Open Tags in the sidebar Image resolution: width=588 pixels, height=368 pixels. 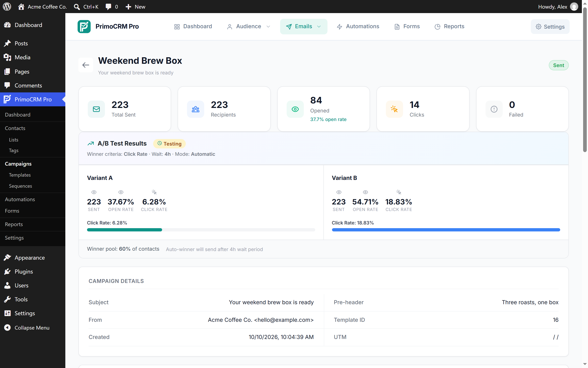(x=14, y=150)
